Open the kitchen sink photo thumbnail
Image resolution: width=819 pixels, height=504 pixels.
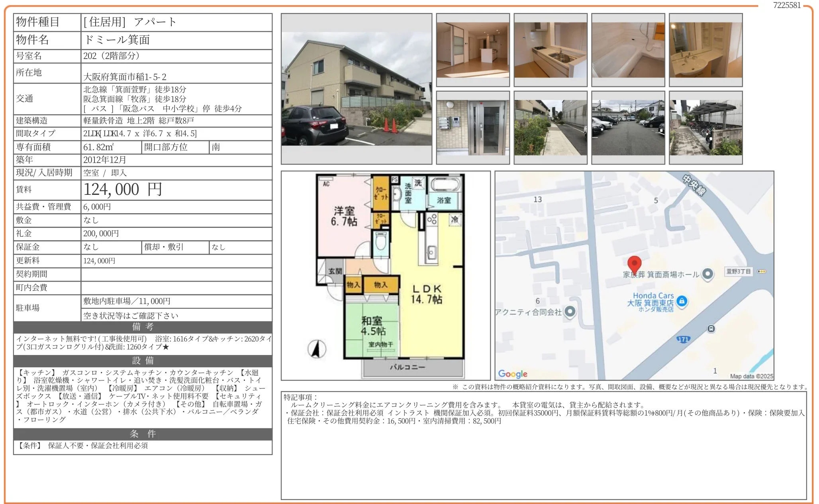pos(550,50)
